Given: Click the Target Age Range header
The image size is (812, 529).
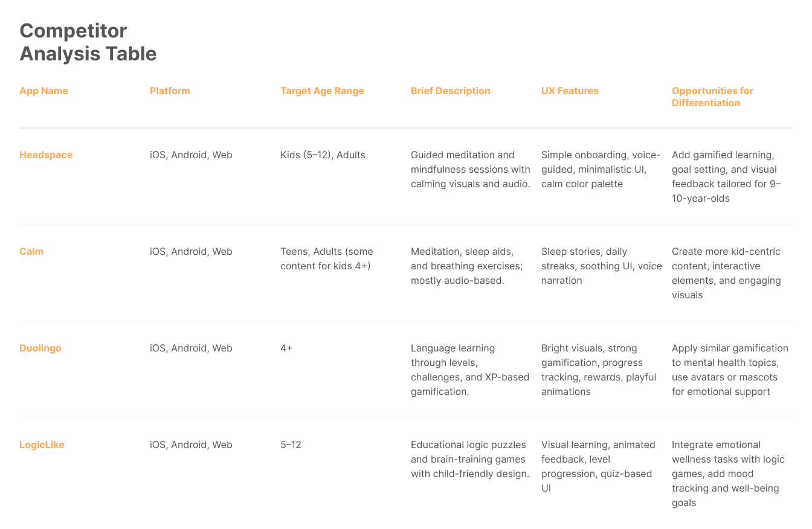Looking at the screenshot, I should click(x=322, y=91).
